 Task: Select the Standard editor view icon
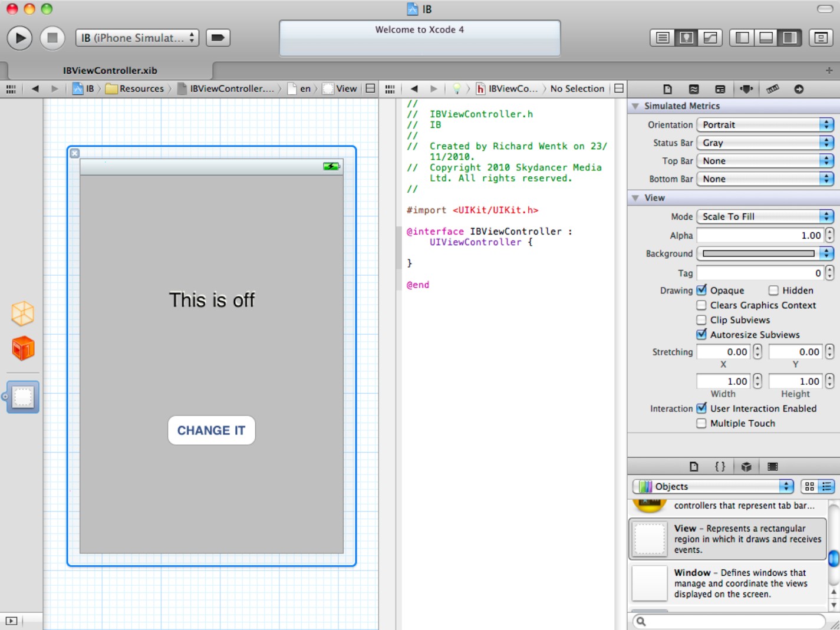point(663,38)
